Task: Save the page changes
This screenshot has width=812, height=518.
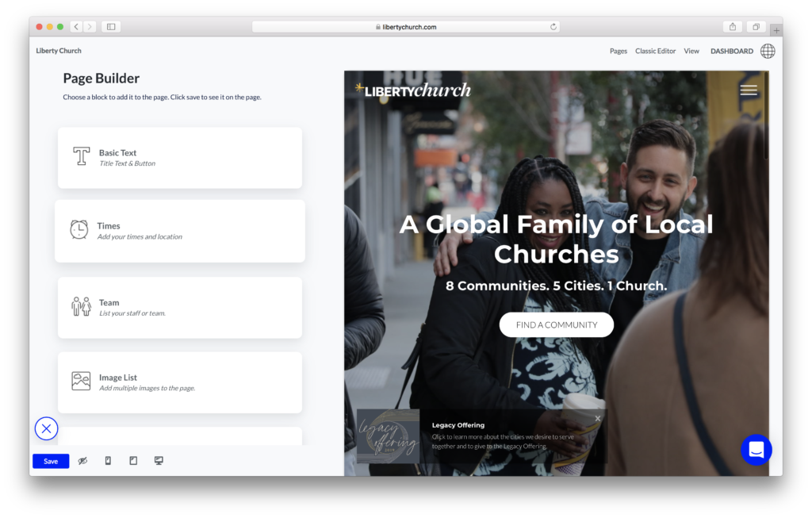Action: click(51, 461)
